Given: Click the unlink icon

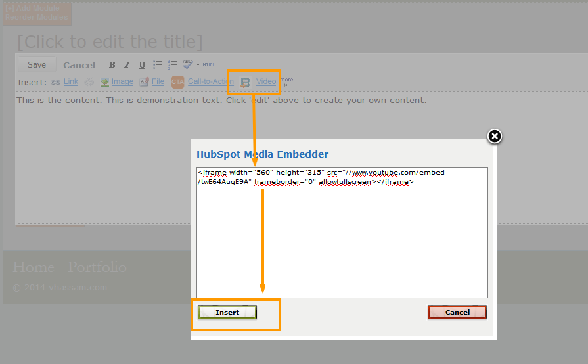Looking at the screenshot, I should click(x=89, y=82).
